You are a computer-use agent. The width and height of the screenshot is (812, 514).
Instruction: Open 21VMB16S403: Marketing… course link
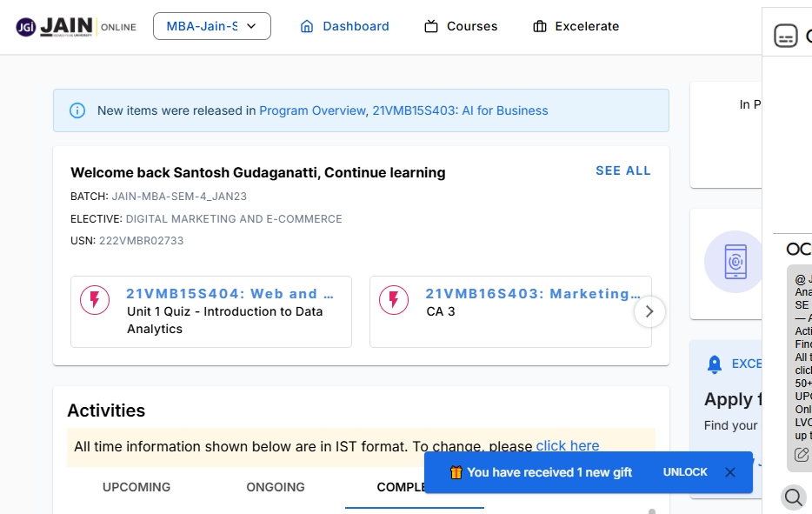pos(533,294)
